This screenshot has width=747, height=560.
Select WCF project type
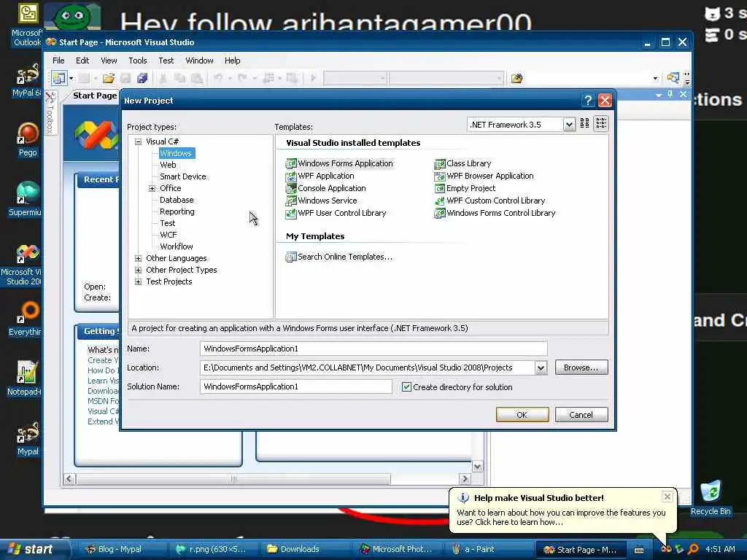[169, 235]
